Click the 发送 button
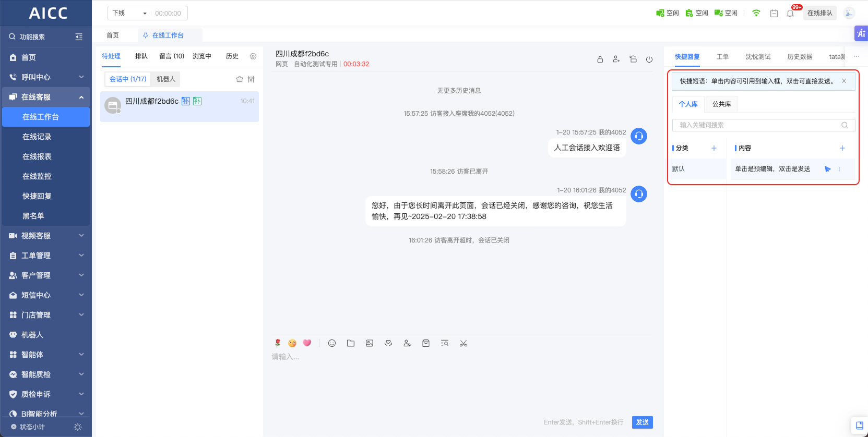868x437 pixels. point(642,422)
